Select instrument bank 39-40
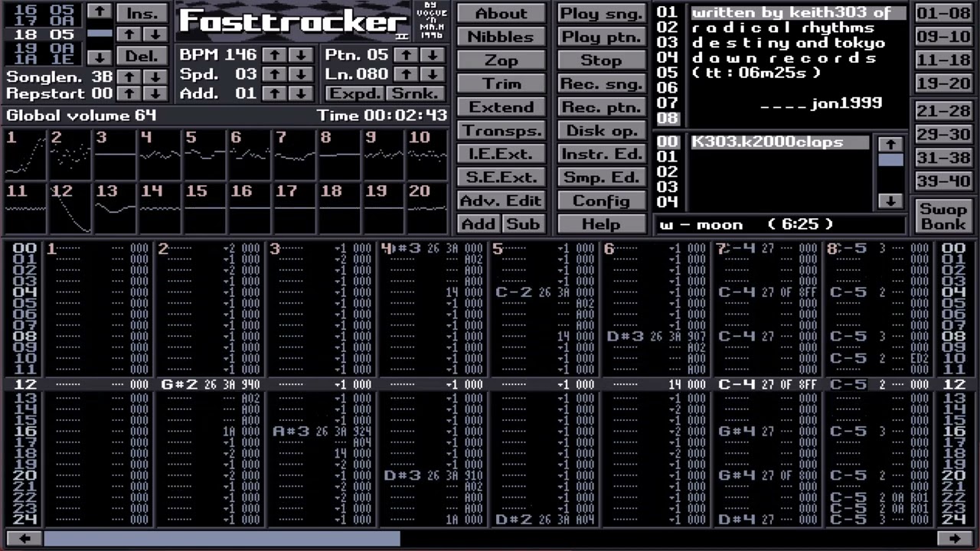 click(x=943, y=181)
